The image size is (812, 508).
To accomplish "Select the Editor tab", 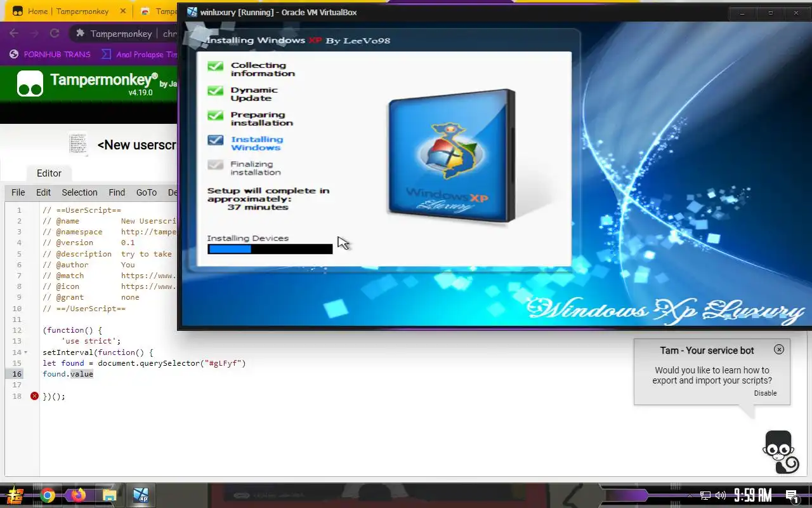I will 49,173.
